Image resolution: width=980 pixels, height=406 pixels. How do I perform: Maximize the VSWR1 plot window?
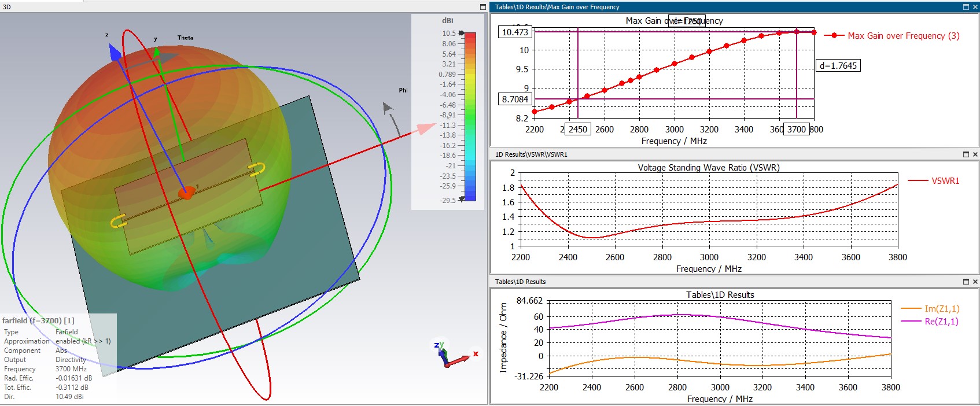pyautogui.click(x=966, y=154)
